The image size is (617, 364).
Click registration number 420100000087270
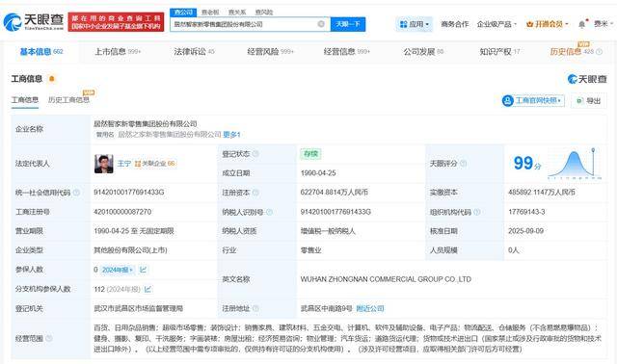[122, 212]
